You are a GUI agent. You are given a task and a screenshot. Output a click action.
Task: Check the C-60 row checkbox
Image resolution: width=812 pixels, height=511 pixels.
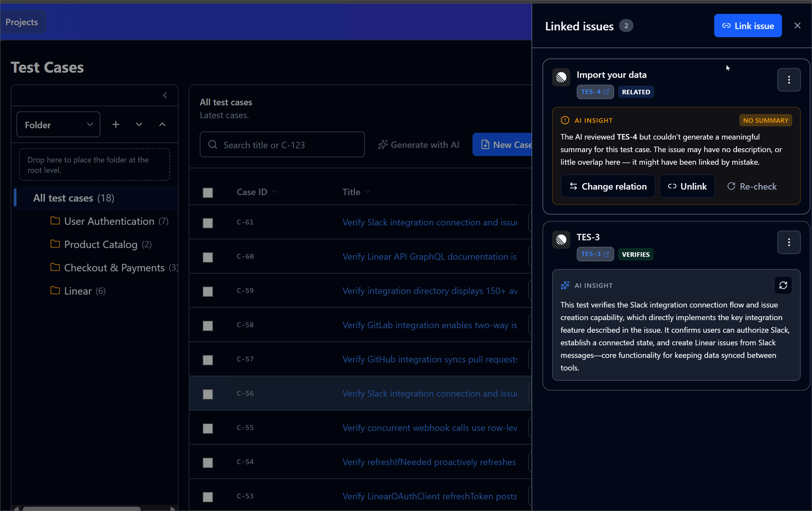coord(208,257)
